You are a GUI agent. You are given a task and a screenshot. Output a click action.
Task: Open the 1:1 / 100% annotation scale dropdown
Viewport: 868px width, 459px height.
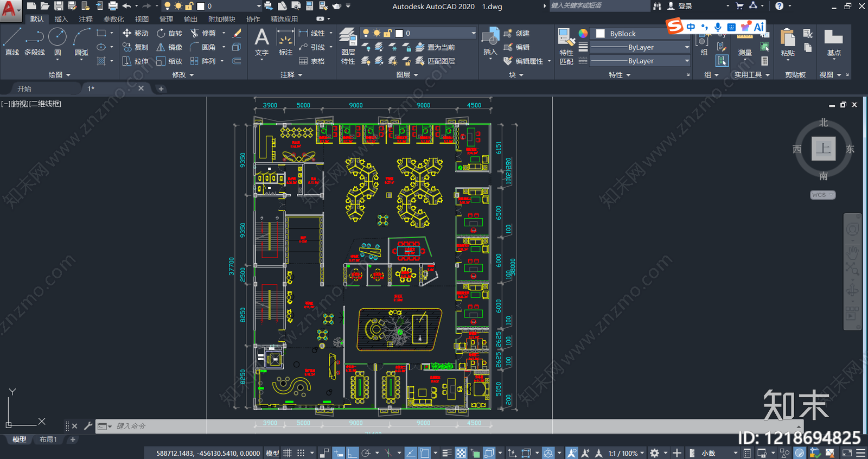[626, 453]
